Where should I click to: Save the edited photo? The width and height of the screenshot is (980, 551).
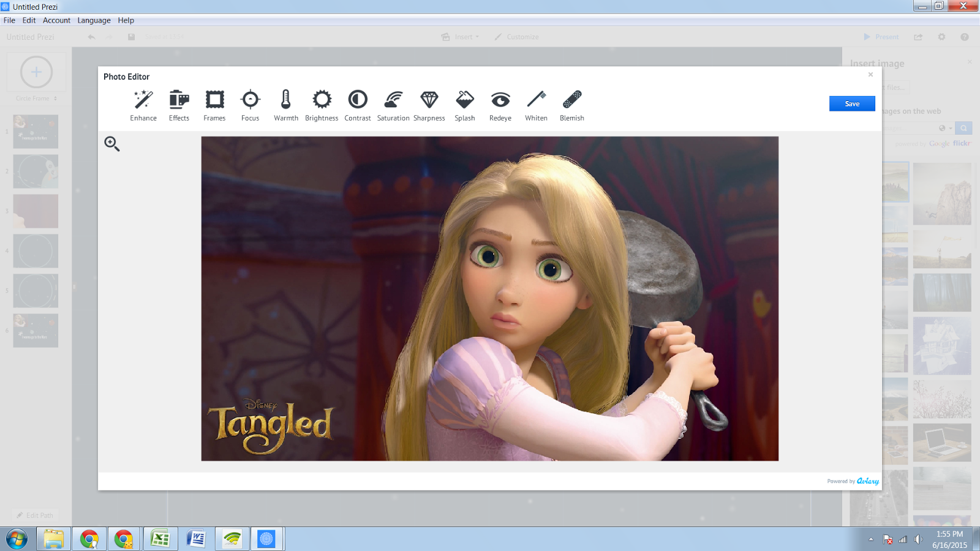point(852,103)
